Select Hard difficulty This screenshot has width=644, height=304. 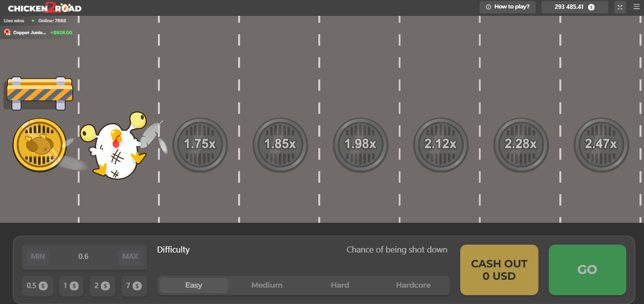point(340,285)
